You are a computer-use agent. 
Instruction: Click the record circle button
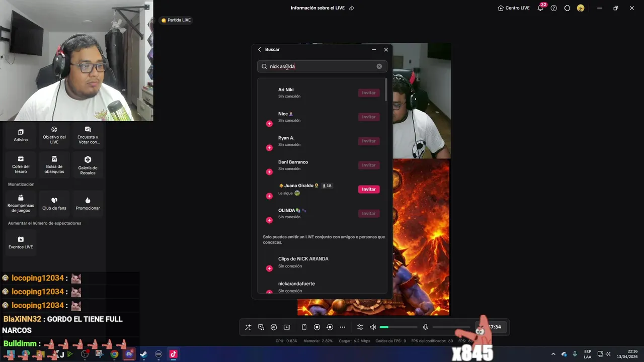click(x=317, y=327)
